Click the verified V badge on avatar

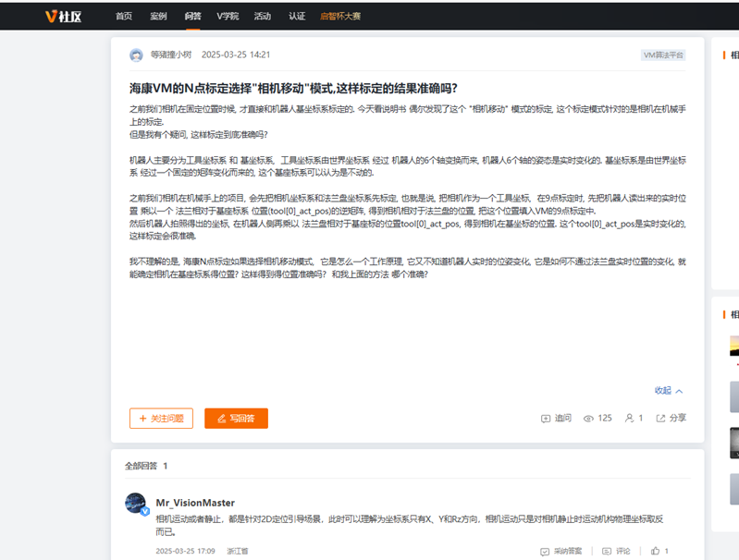[145, 511]
